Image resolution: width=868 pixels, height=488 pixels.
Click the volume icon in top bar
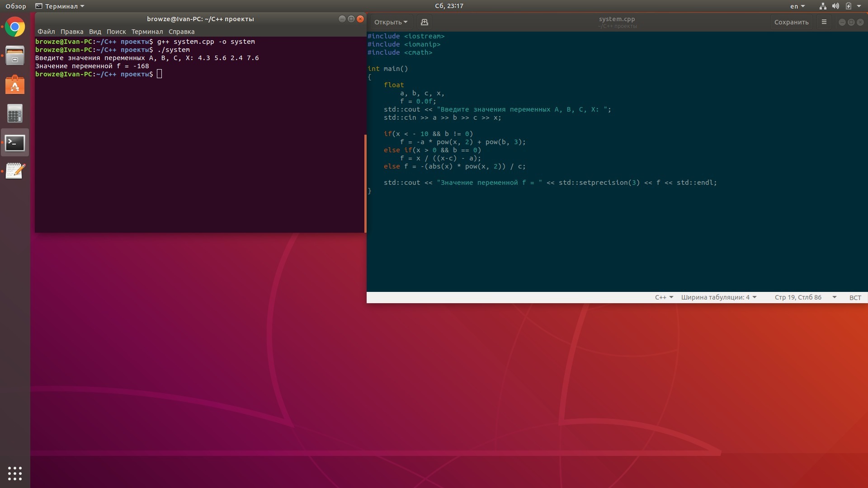click(x=835, y=6)
